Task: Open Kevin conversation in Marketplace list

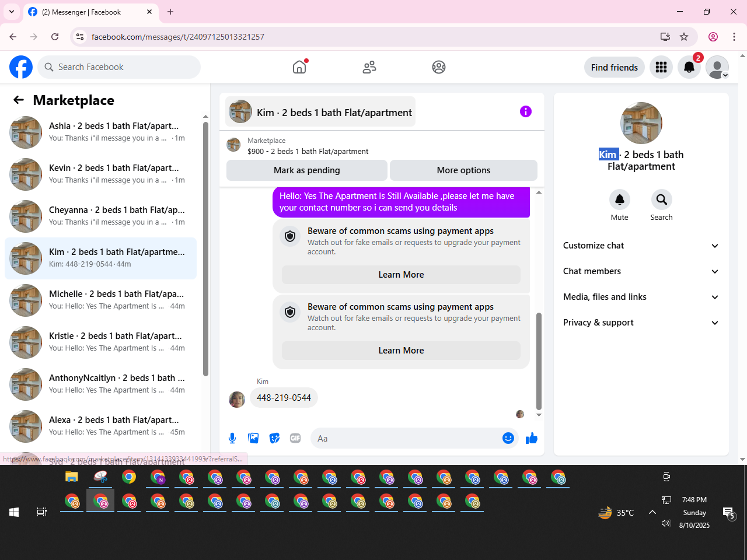Action: tap(100, 174)
